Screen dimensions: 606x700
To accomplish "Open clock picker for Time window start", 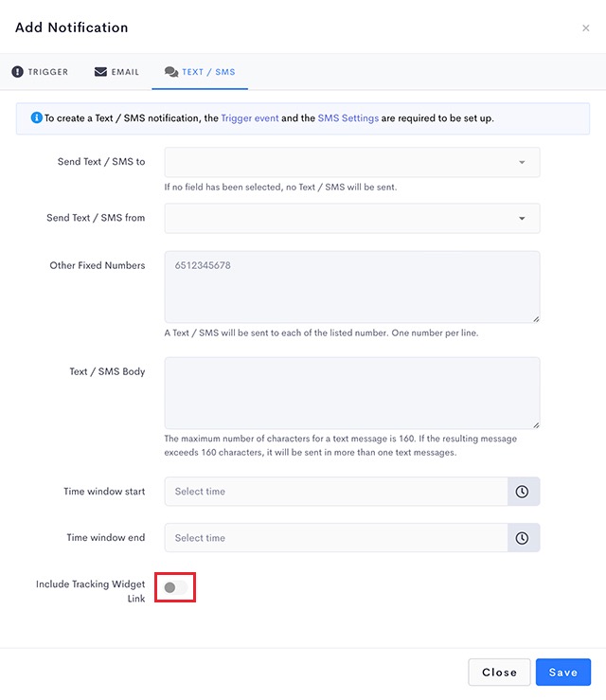I will tap(523, 491).
